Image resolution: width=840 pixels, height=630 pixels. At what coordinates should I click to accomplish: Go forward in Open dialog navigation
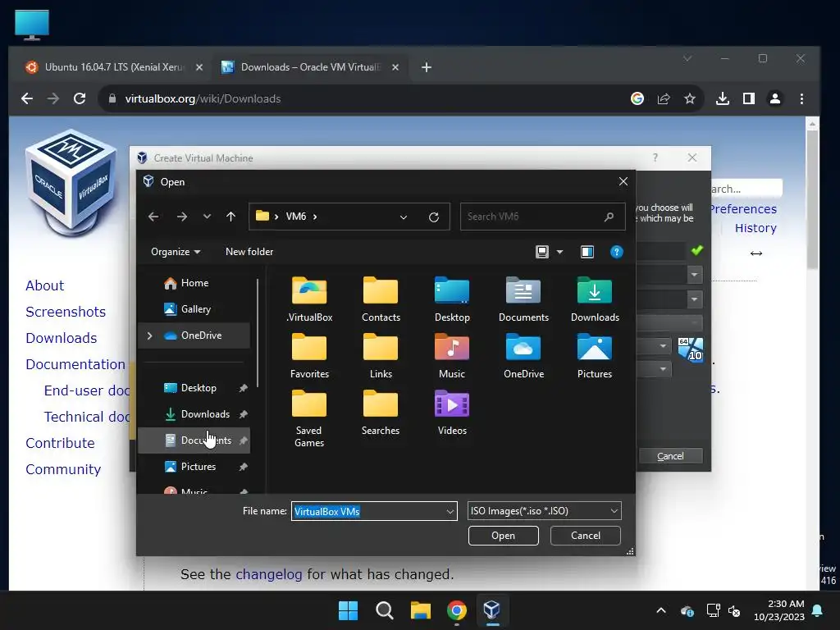click(182, 217)
